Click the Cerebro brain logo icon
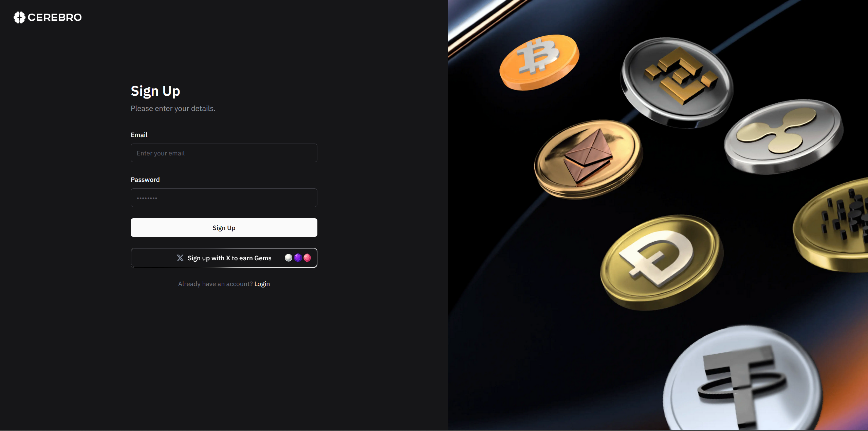The image size is (868, 431). pos(19,17)
